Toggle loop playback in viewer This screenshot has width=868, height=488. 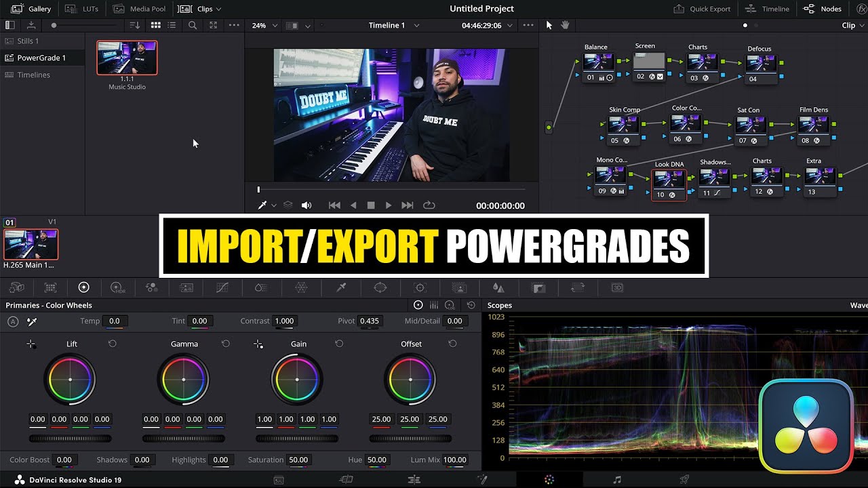point(429,205)
